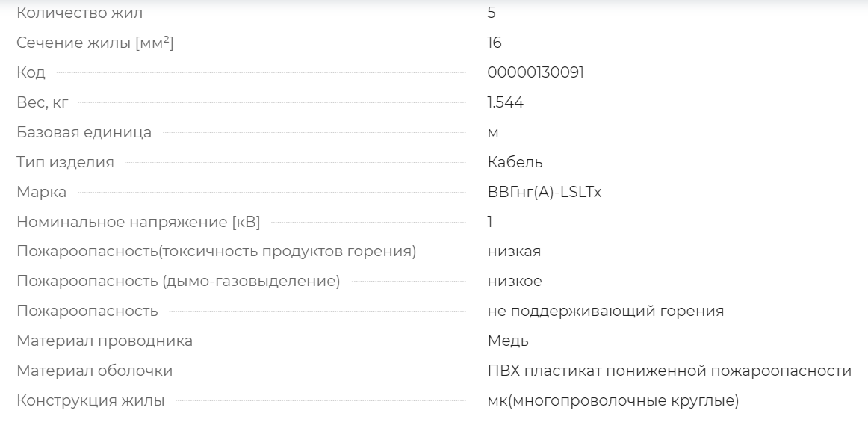Select text ПВХ пластикат пониженной пожароопасности

click(x=669, y=371)
